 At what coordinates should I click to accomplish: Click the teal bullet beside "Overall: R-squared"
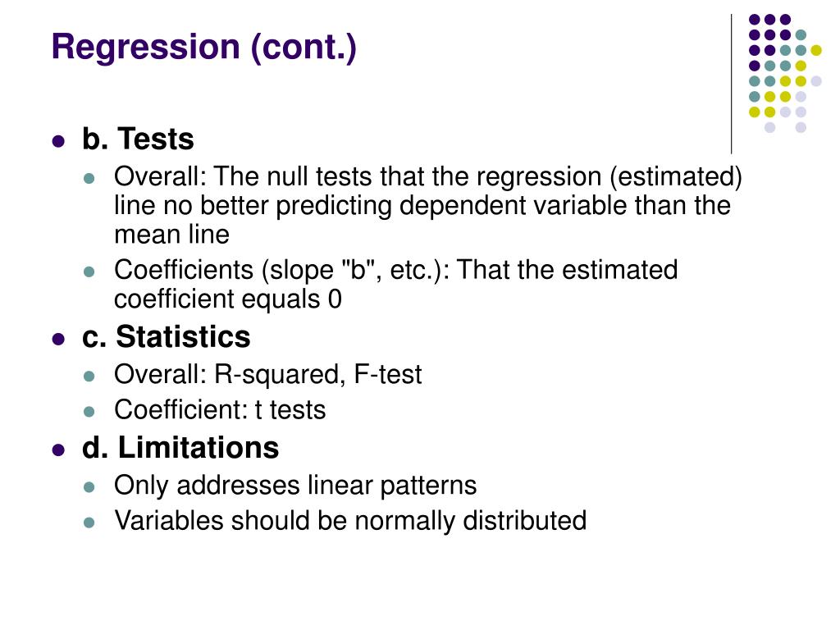[x=89, y=377]
